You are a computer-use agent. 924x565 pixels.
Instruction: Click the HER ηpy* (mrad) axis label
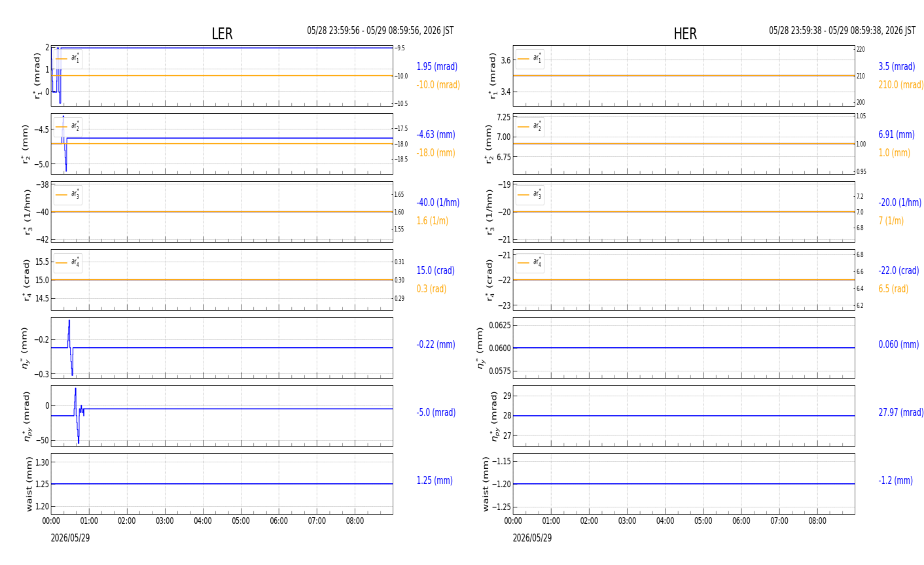coord(494,416)
